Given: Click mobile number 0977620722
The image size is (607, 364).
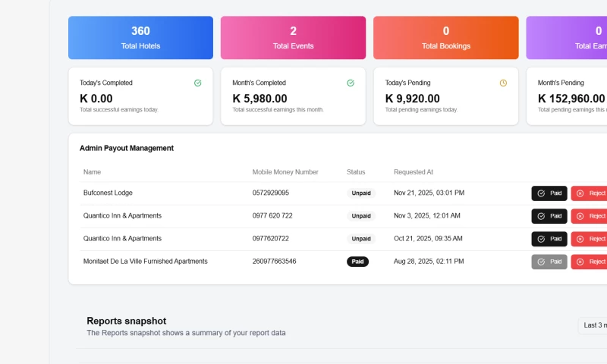Looking at the screenshot, I should tap(271, 238).
